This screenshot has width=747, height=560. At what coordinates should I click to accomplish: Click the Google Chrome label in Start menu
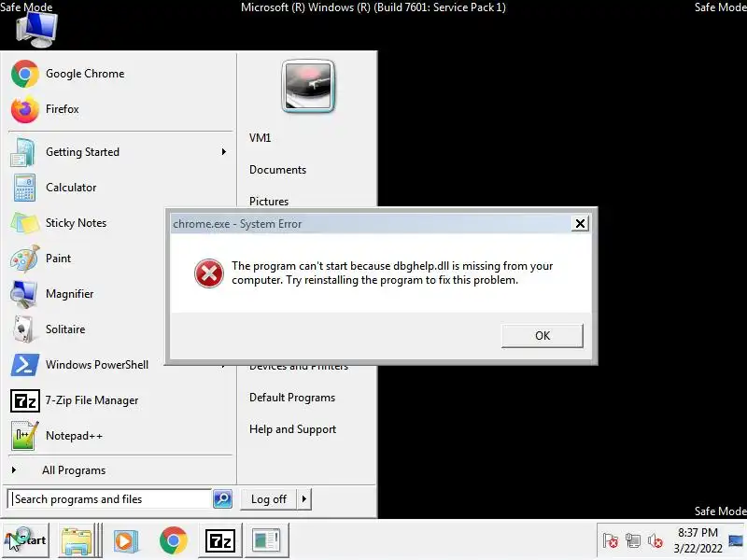pyautogui.click(x=85, y=74)
